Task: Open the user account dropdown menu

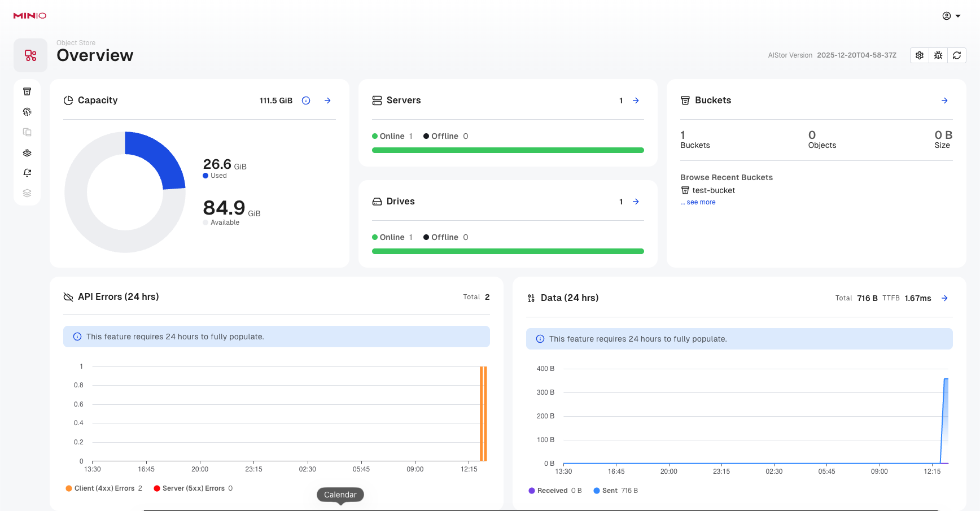Action: [x=951, y=16]
